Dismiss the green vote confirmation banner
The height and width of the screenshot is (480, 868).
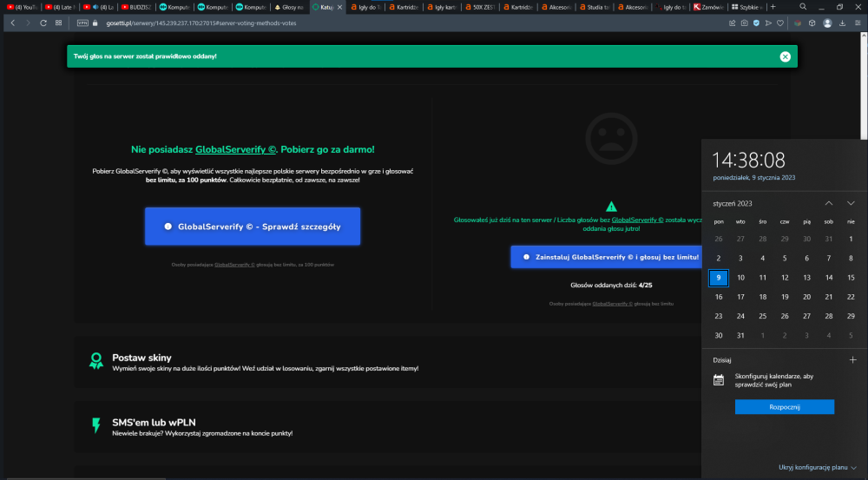(785, 56)
